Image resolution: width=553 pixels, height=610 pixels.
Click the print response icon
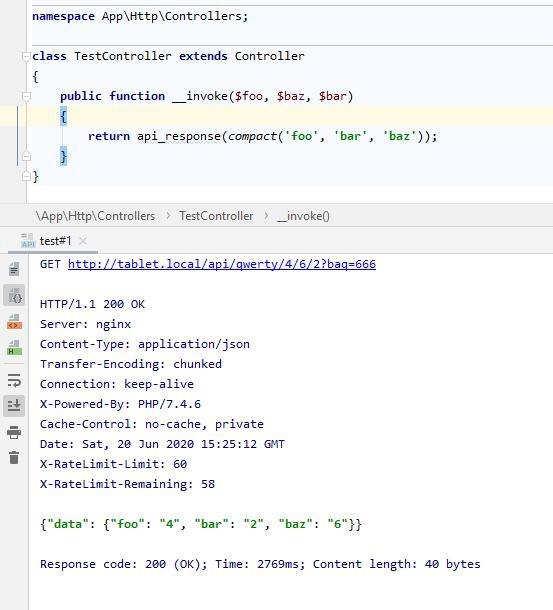pyautogui.click(x=14, y=432)
